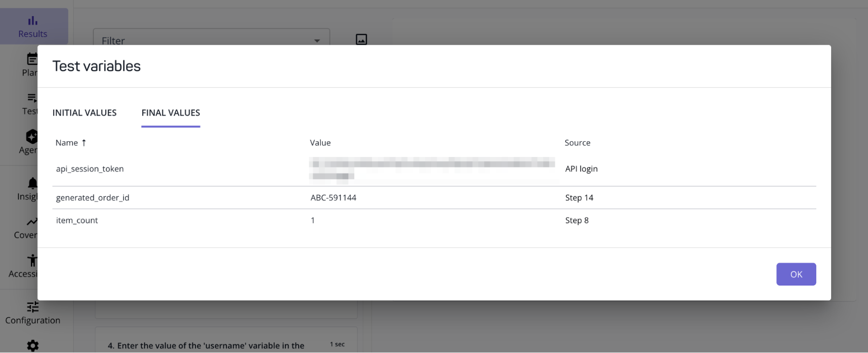Select the Agents hexagon icon
This screenshot has height=353, width=868.
click(x=32, y=137)
